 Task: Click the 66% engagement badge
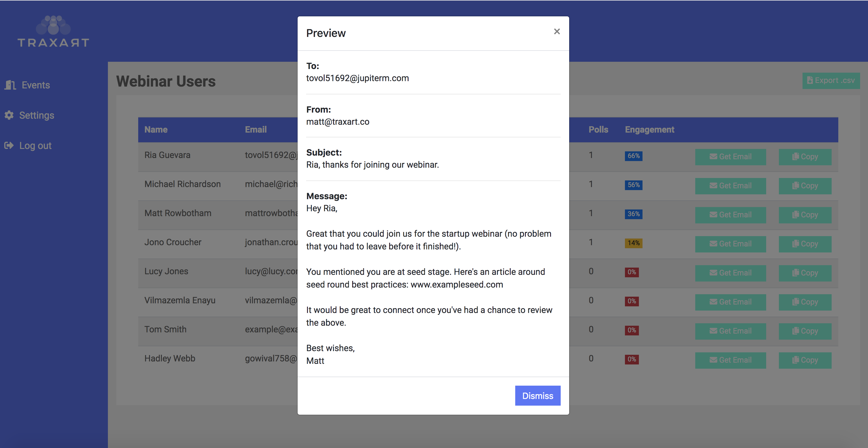(x=633, y=156)
